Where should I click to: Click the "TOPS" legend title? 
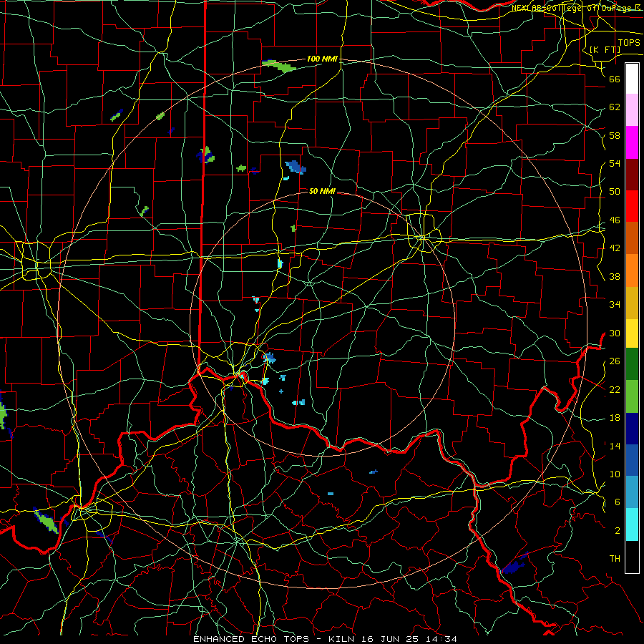pyautogui.click(x=629, y=43)
